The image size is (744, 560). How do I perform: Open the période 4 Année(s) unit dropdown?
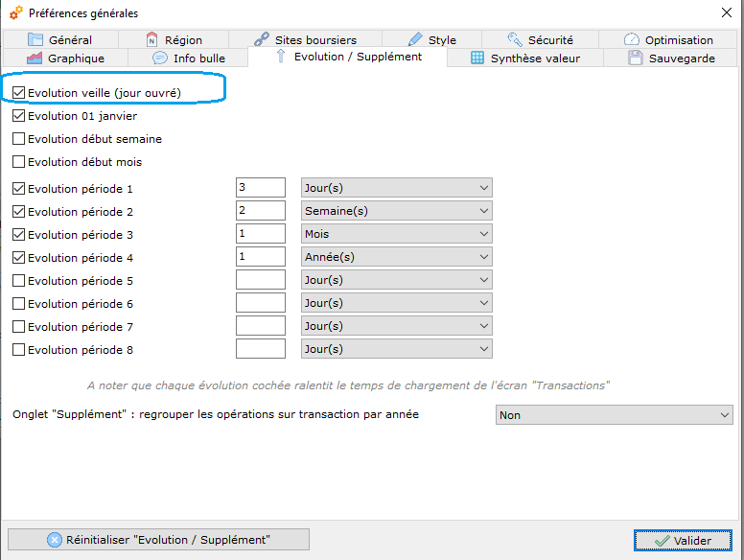pos(397,257)
